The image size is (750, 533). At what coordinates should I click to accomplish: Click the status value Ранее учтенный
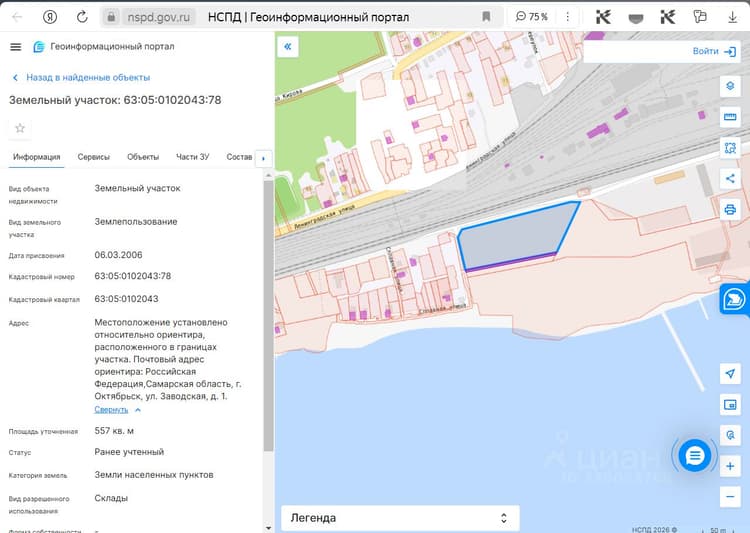pyautogui.click(x=129, y=452)
